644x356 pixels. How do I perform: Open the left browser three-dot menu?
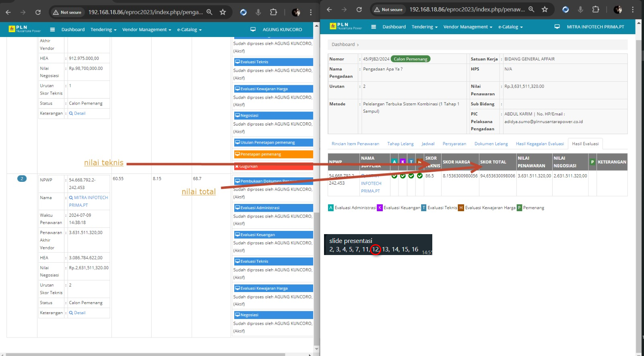[x=311, y=12]
